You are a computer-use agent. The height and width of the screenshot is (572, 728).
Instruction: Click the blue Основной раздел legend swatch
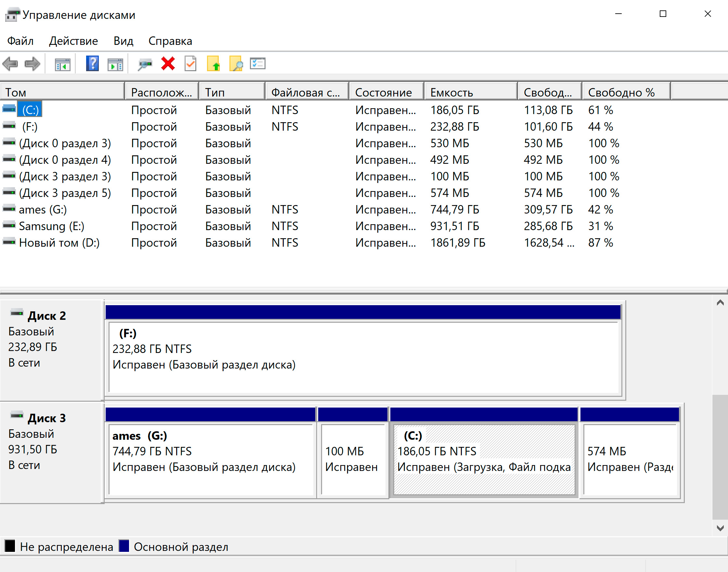point(124,546)
